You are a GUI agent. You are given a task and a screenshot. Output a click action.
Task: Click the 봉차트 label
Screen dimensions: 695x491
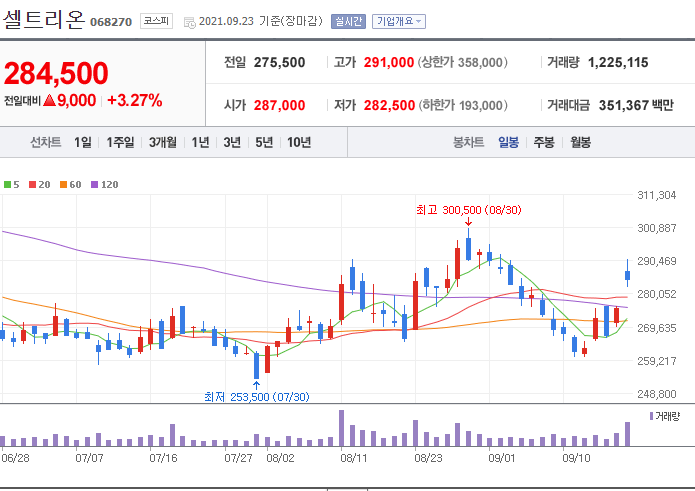(x=468, y=142)
